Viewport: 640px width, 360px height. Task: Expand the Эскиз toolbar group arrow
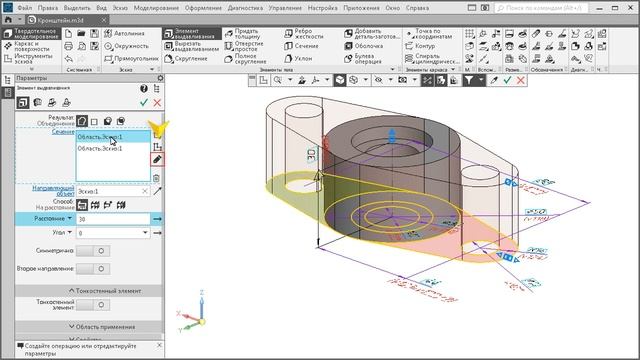tap(152, 69)
